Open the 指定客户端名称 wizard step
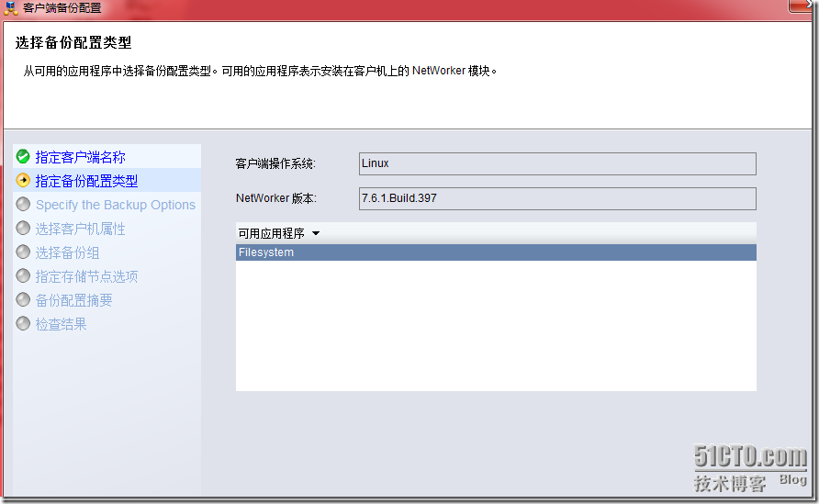The width and height of the screenshot is (819, 504). click(81, 157)
